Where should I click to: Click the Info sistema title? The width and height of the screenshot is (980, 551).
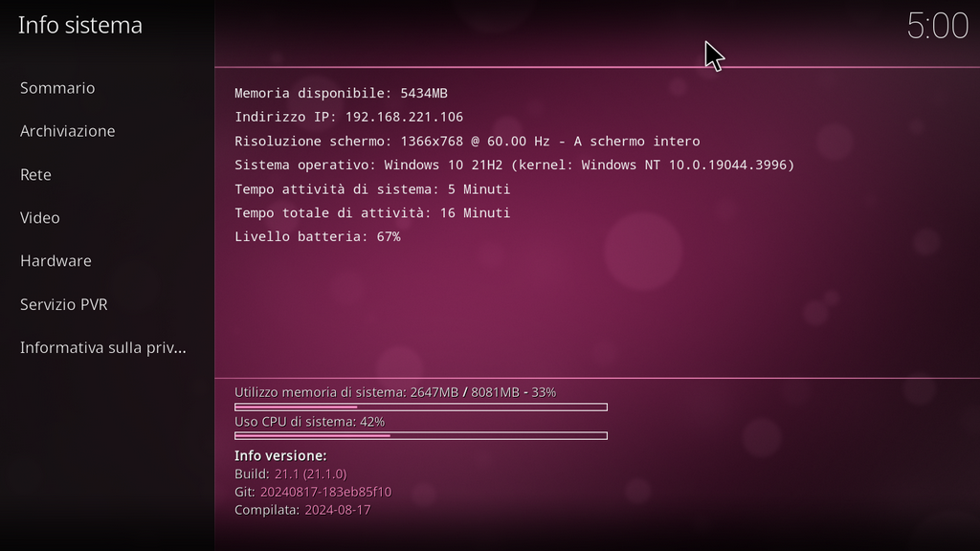[80, 26]
